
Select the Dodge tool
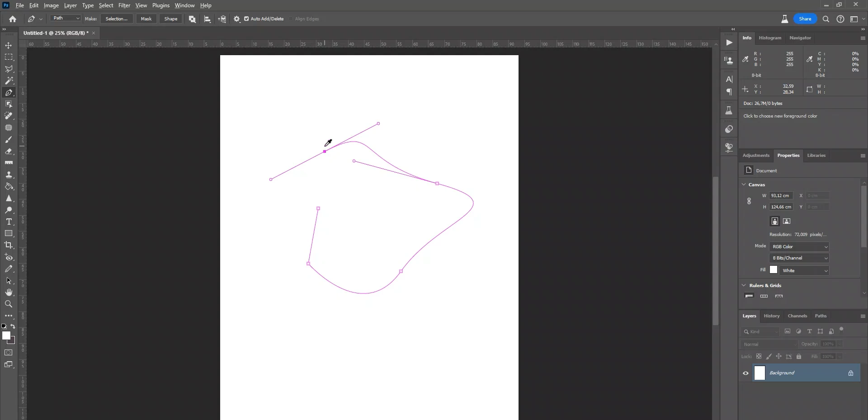coord(9,210)
